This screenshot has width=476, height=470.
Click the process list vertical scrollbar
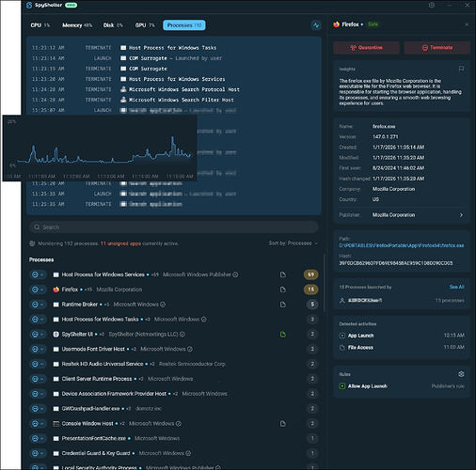(x=324, y=282)
